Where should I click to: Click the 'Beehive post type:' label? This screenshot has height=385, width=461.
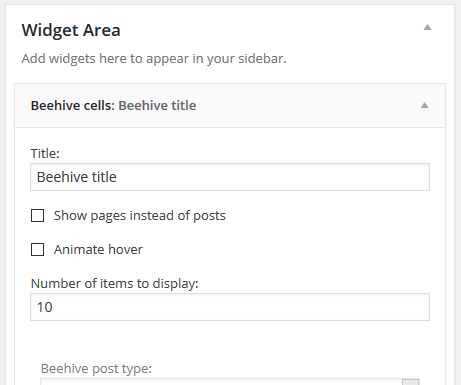(96, 369)
